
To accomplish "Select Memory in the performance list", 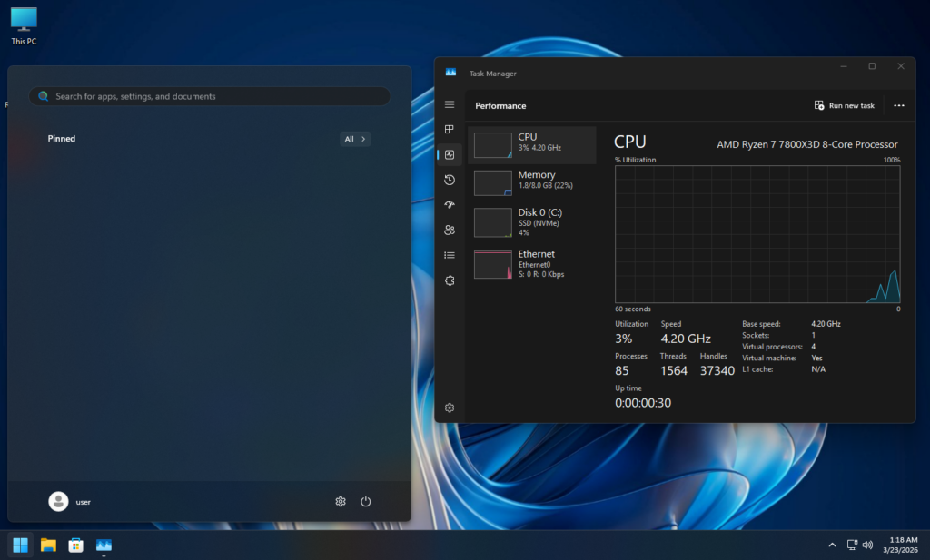I will tap(532, 181).
